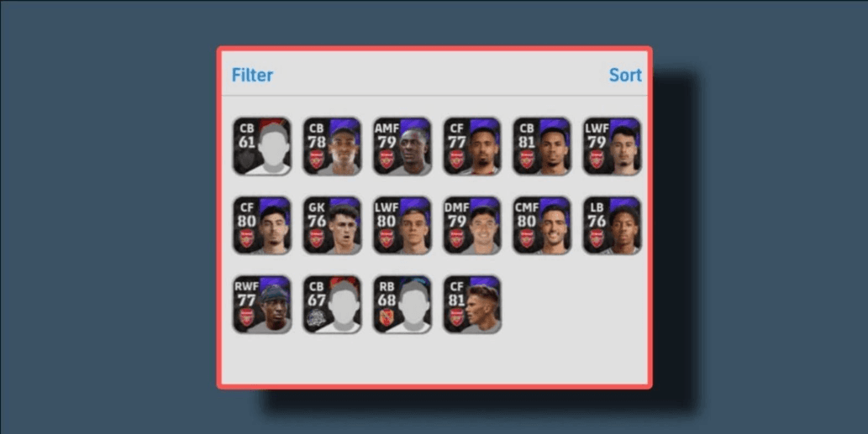The height and width of the screenshot is (434, 868).
Task: Select the CB 61 player card
Action: pos(262,147)
